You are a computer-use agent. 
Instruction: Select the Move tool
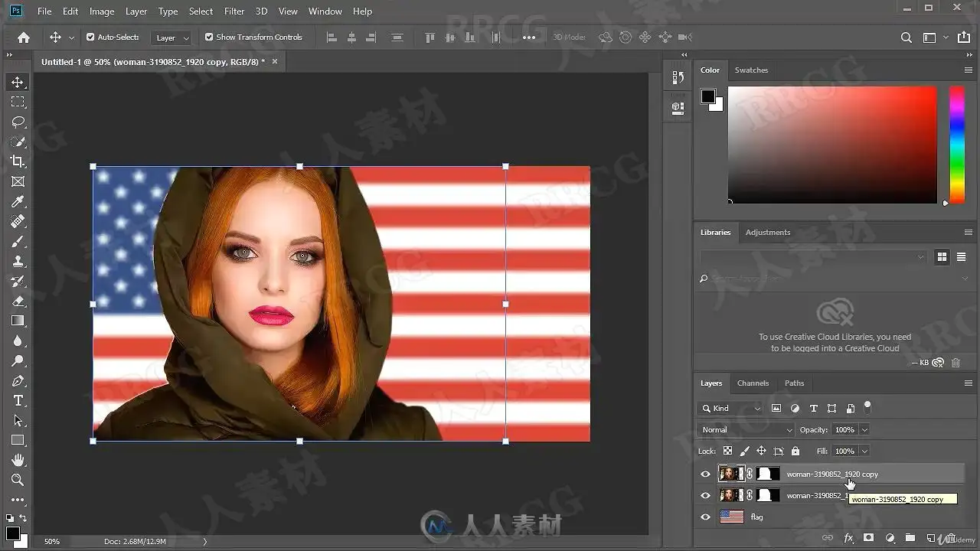[18, 82]
